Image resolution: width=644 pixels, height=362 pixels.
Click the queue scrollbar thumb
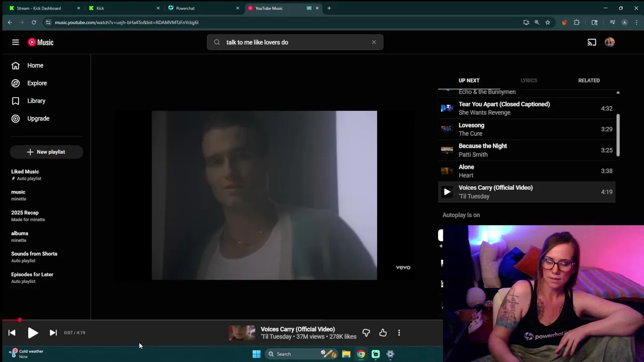click(x=618, y=135)
